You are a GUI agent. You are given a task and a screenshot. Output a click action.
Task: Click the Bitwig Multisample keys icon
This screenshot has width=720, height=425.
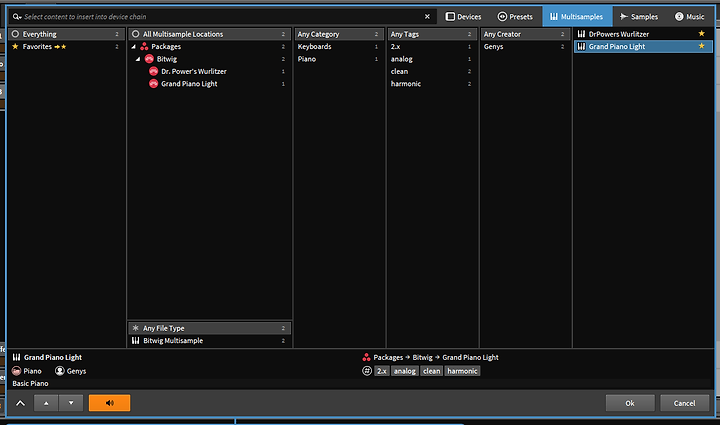135,341
